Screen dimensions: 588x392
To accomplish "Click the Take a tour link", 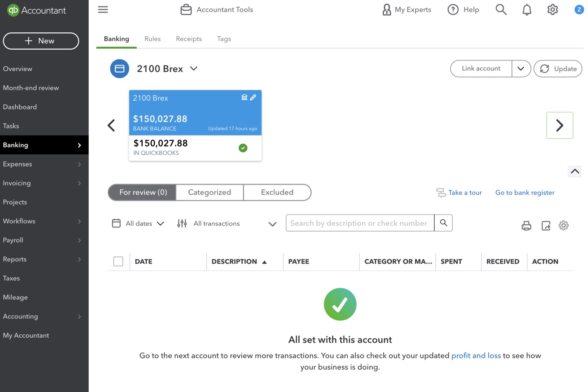I will point(465,193).
